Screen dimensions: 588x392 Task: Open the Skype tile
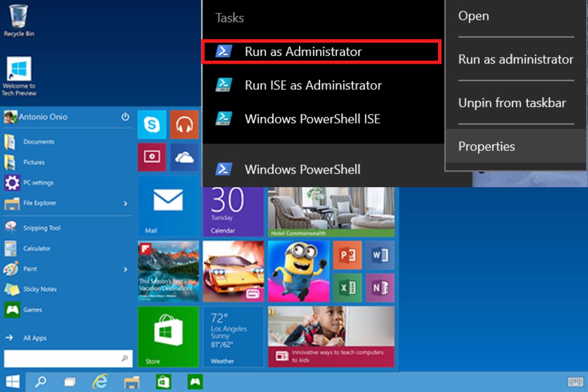pyautogui.click(x=152, y=124)
